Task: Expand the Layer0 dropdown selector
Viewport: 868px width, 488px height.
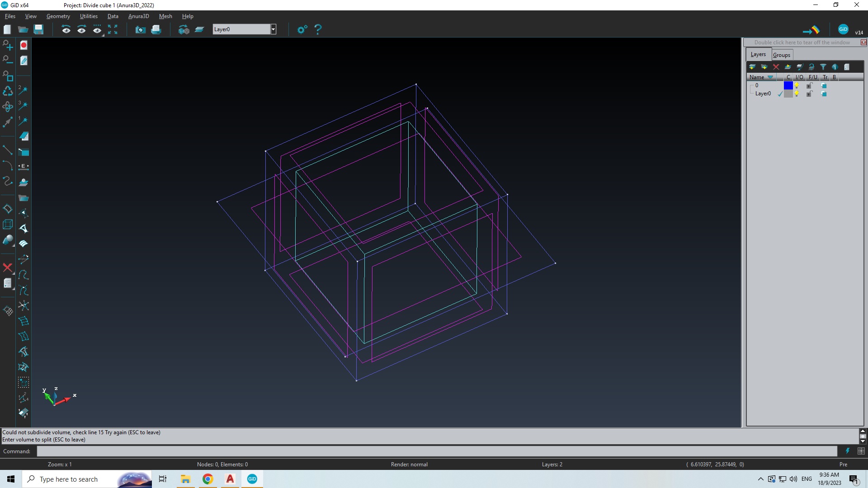Action: (273, 29)
